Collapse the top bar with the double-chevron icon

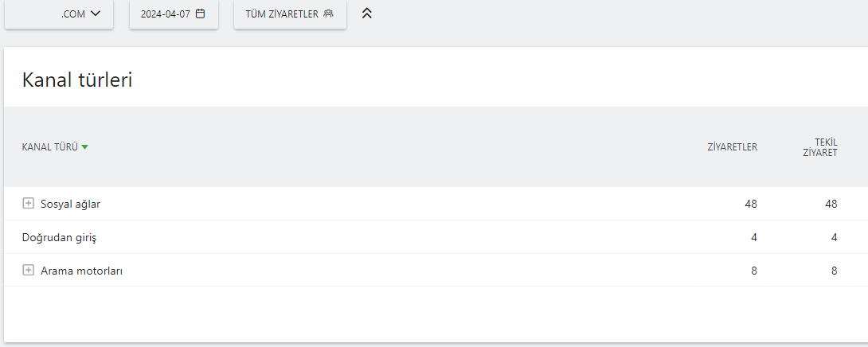(x=366, y=14)
